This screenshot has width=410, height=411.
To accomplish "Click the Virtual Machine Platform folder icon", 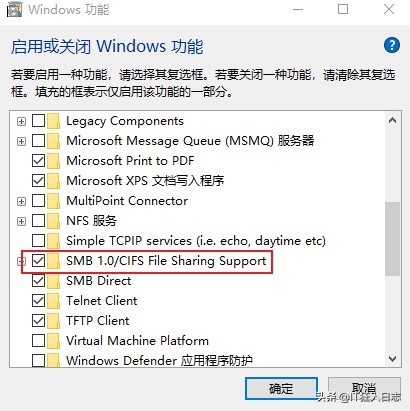I will coord(53,341).
